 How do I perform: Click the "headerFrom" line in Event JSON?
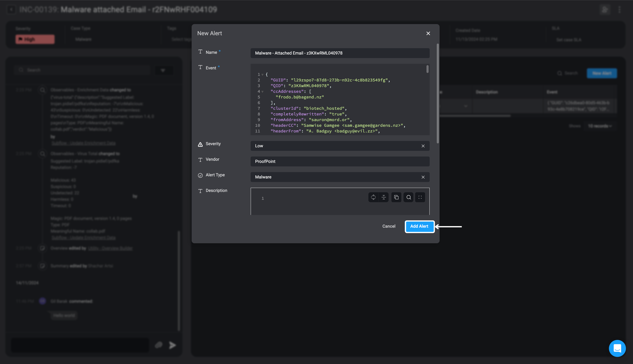coord(325,131)
